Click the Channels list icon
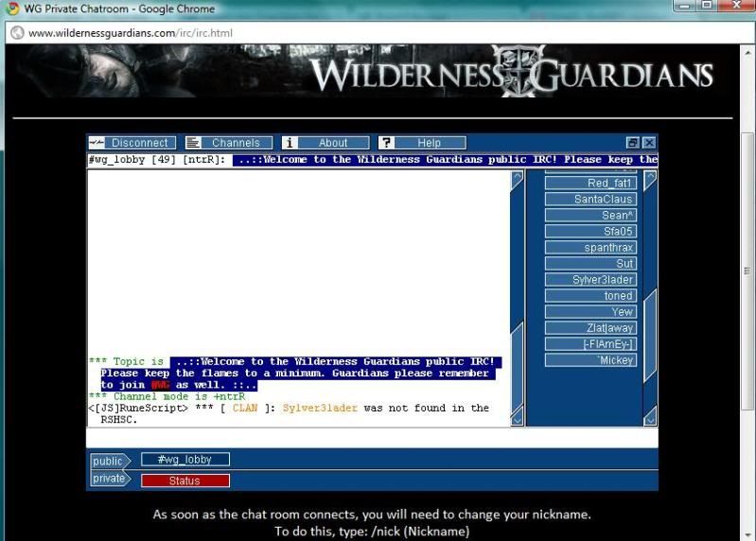Screen dimensions: 756x541 193,143
